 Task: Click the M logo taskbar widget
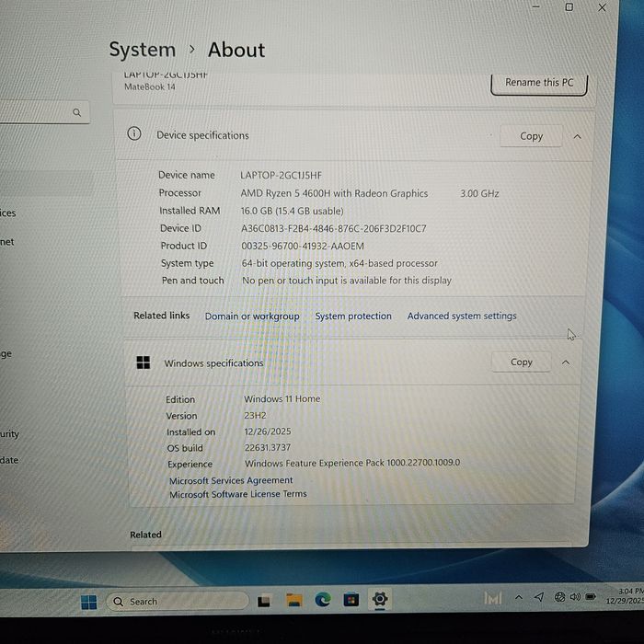click(x=492, y=598)
